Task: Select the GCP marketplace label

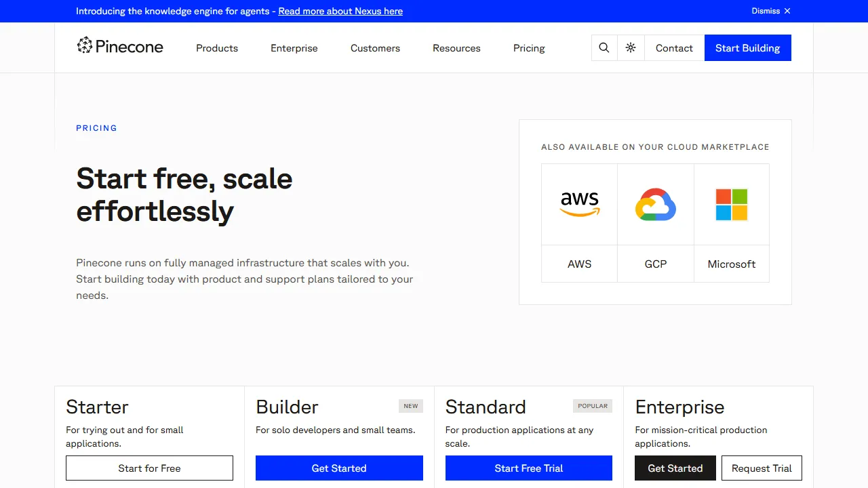Action: click(656, 264)
